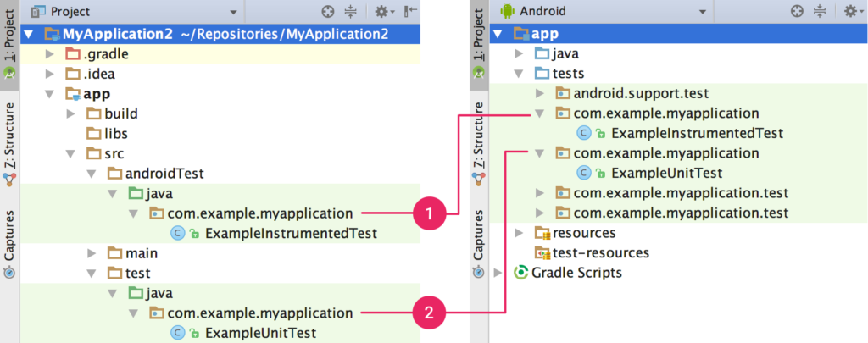Open gear settings menu in Android pane

click(853, 11)
